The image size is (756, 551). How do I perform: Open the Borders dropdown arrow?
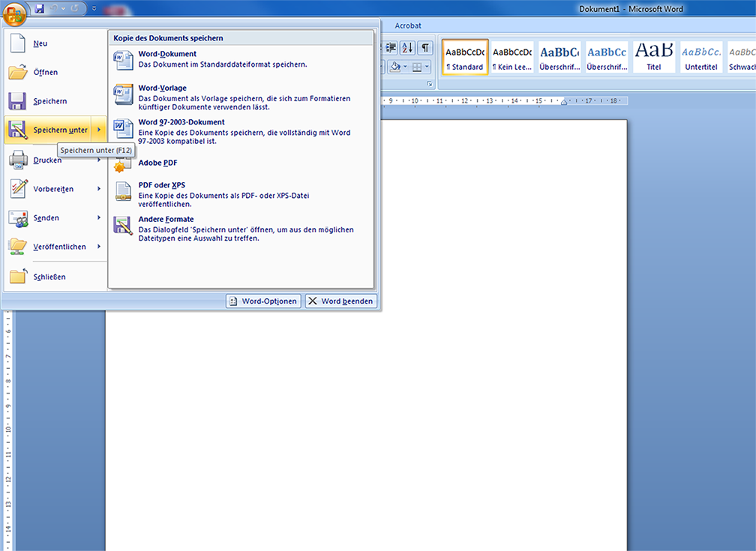pyautogui.click(x=427, y=67)
